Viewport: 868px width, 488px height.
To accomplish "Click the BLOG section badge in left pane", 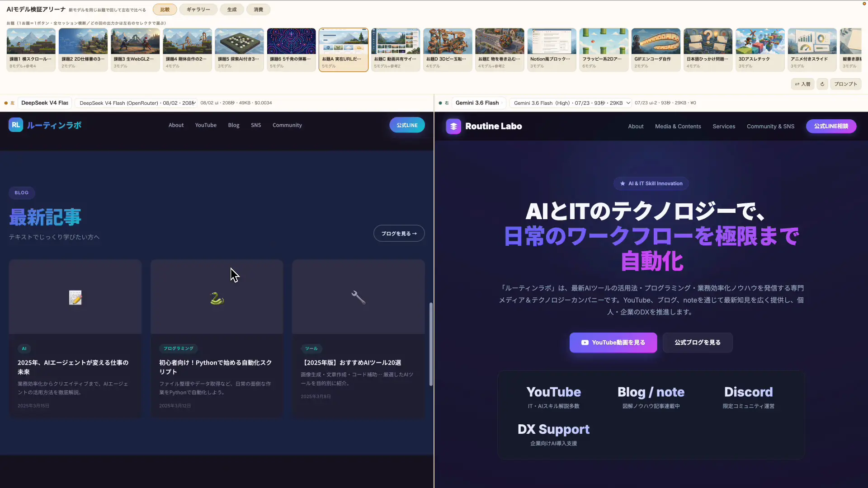I will coord(21,193).
